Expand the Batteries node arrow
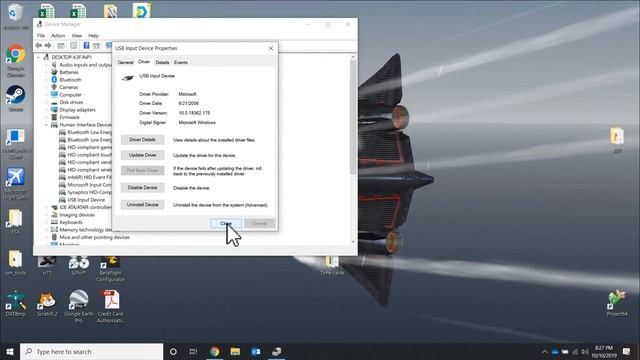 point(47,72)
